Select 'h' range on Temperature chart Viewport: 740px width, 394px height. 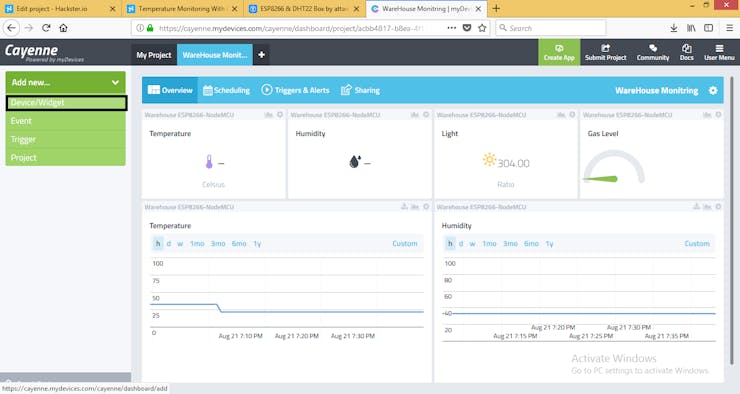point(158,243)
